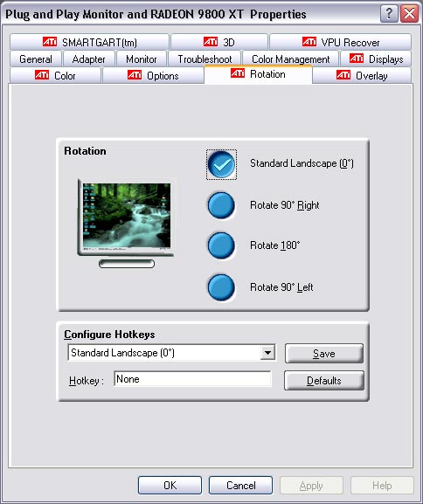
Task: Close the Properties dialog window
Action: 409,14
